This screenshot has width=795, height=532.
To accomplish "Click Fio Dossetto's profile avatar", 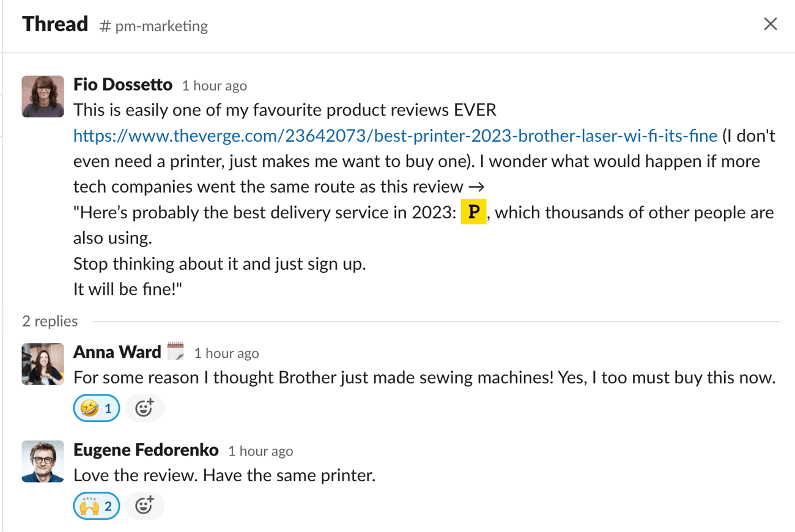I will click(43, 97).
